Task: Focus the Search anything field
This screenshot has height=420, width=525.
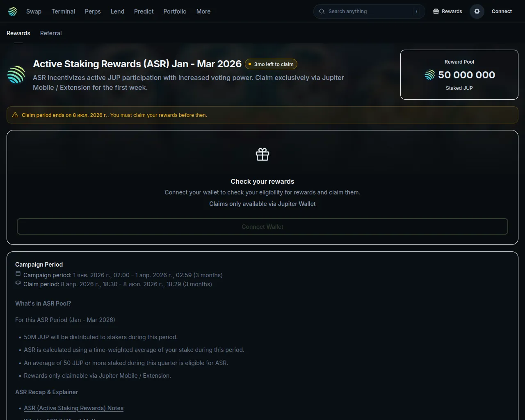Action: click(x=369, y=11)
